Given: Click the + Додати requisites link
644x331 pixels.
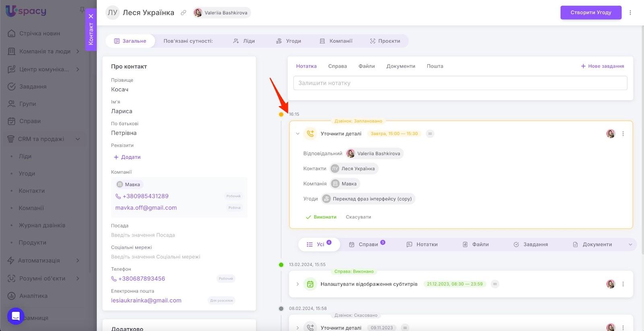Looking at the screenshot, I should click(127, 157).
